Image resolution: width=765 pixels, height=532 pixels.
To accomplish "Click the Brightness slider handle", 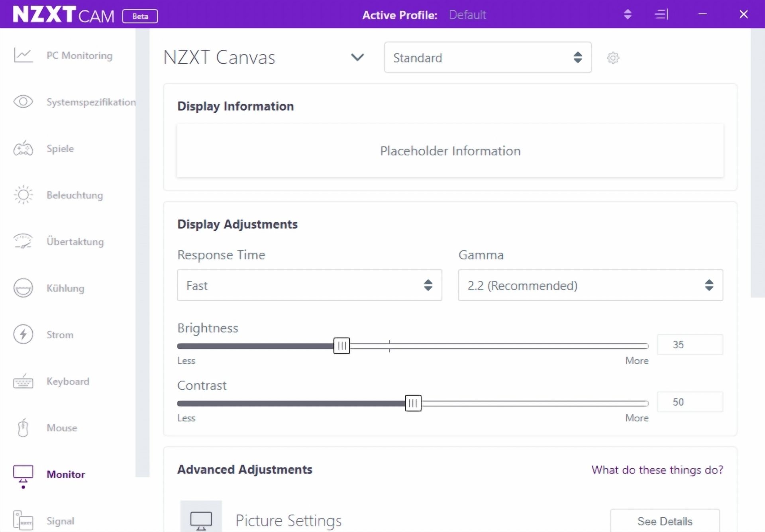I will coord(341,346).
